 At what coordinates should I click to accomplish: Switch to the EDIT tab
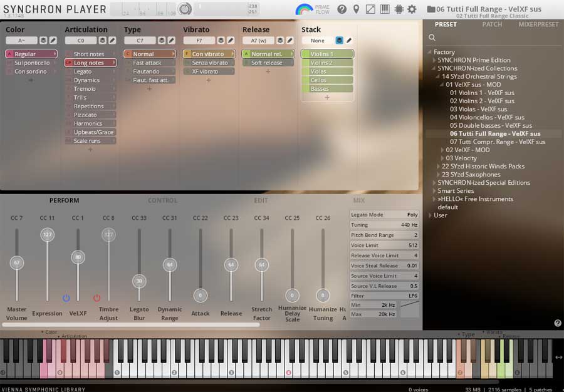[x=261, y=200]
